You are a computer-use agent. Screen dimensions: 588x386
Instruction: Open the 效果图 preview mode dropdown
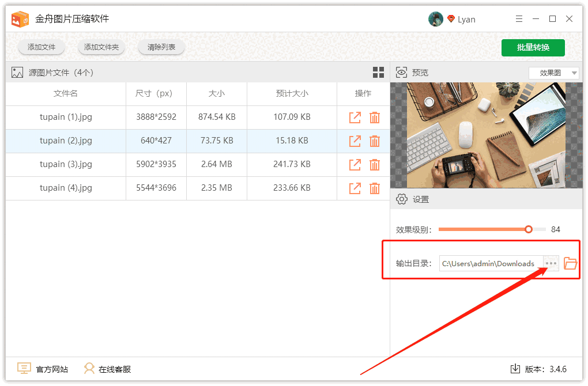pyautogui.click(x=553, y=72)
